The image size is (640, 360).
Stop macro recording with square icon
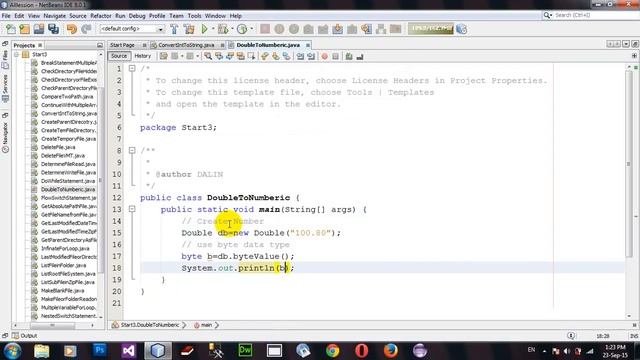[x=335, y=56]
